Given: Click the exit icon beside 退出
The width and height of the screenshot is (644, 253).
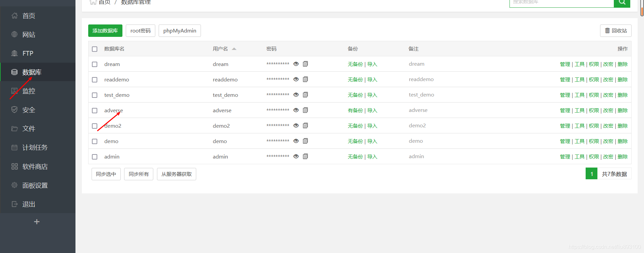Looking at the screenshot, I should click(14, 204).
